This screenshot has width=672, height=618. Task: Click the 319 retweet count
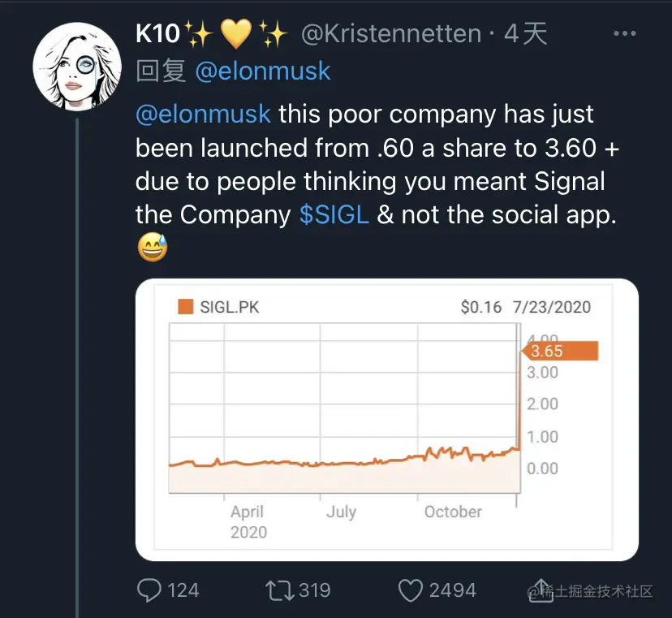pyautogui.click(x=314, y=590)
